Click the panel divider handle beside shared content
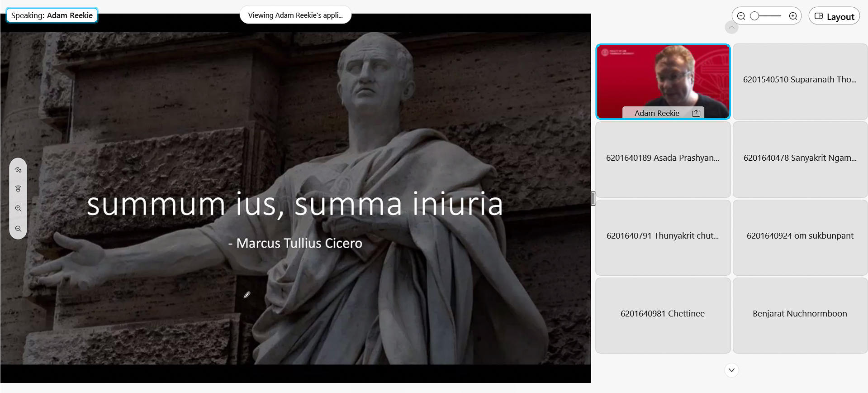This screenshot has width=868, height=393. pos(593,198)
